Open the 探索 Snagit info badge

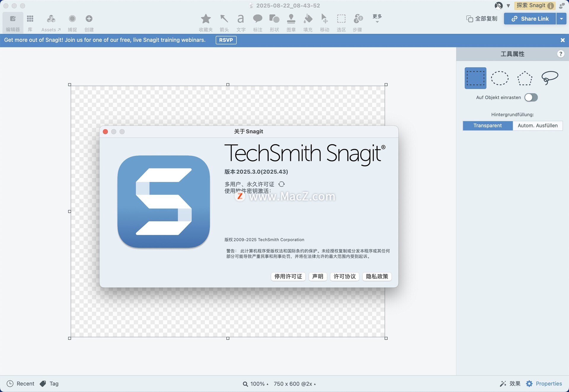click(x=535, y=5)
